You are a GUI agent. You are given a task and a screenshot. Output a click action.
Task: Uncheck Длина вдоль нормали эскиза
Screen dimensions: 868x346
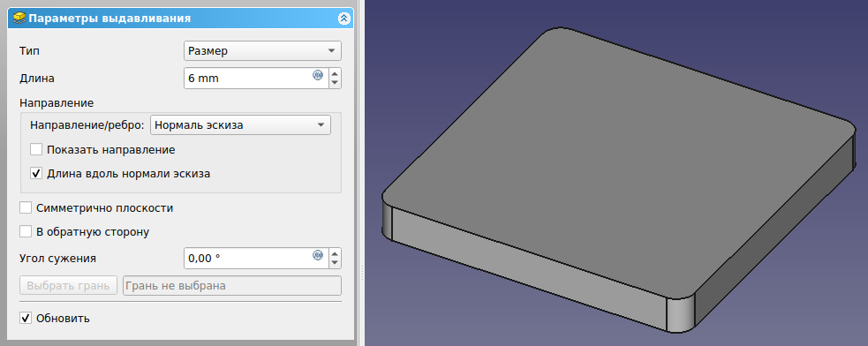point(36,173)
